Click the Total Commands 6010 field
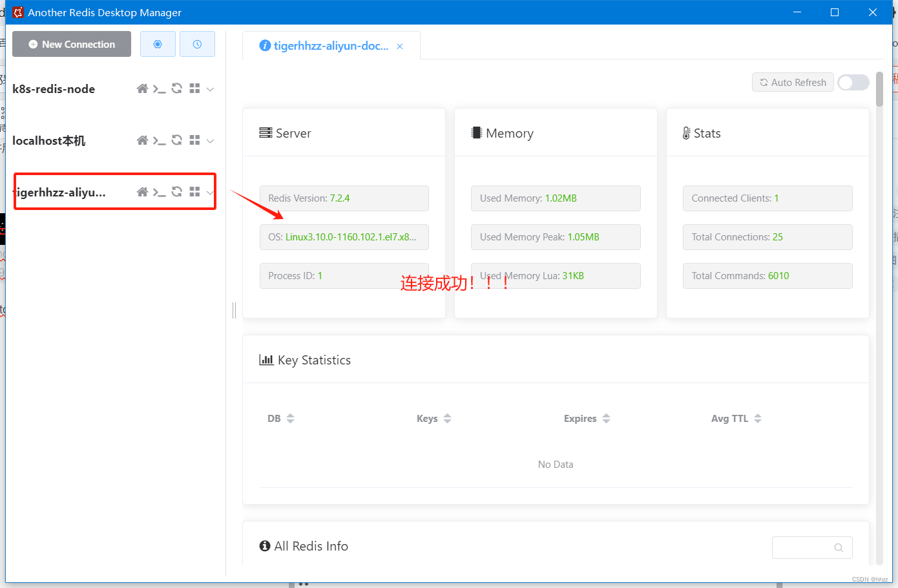898x588 pixels. tap(767, 276)
